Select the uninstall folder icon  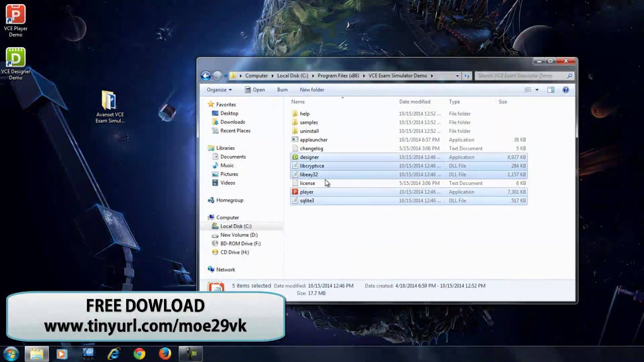295,131
